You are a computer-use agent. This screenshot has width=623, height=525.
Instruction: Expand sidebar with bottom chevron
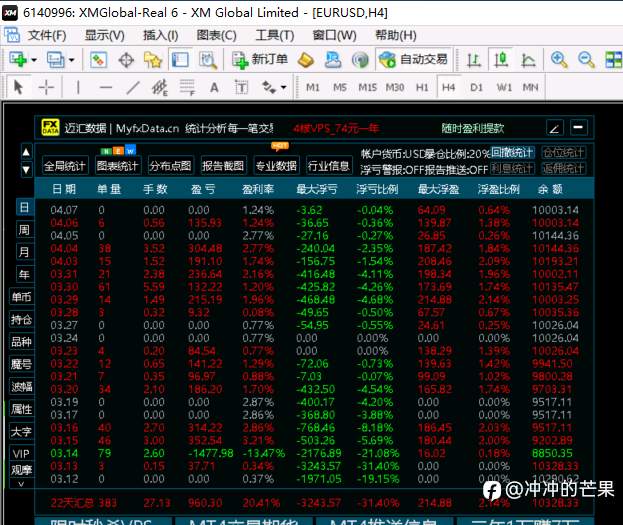pos(21,484)
